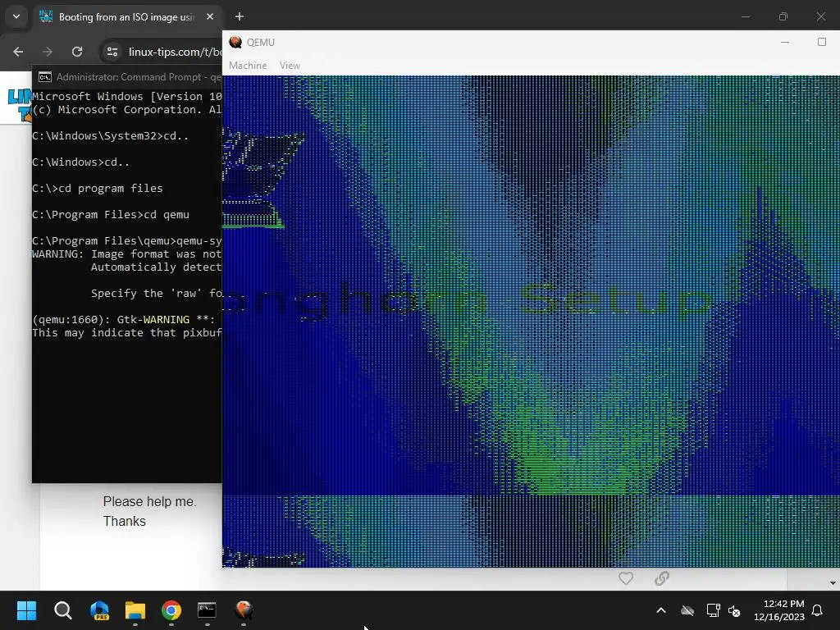This screenshot has width=840, height=630.
Task: Select the 'Booting from an ISO image' browser tab
Action: [x=126, y=17]
